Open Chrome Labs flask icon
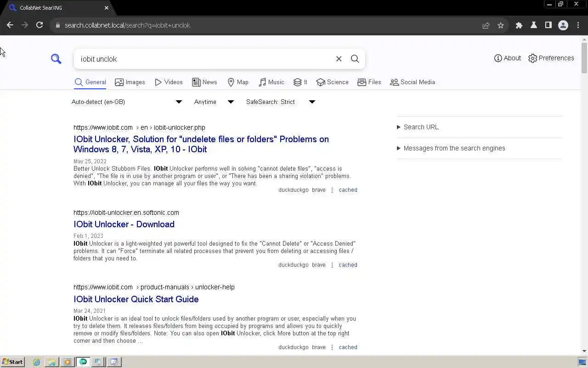 click(534, 25)
